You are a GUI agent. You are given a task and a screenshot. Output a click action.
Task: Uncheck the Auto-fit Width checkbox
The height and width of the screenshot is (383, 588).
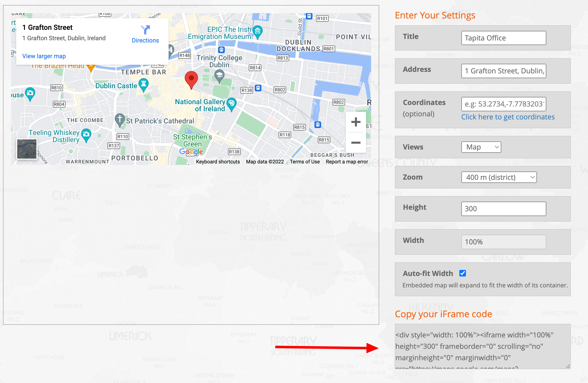tap(463, 273)
